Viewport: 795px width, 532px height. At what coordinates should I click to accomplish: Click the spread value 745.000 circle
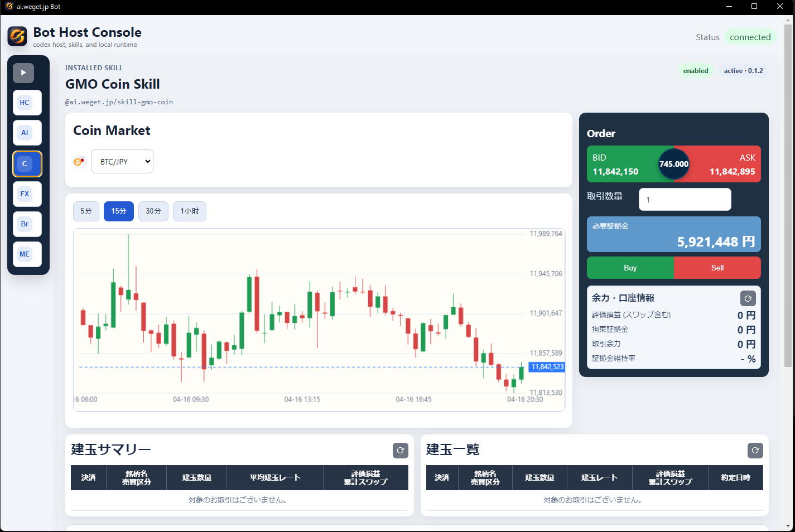tap(674, 164)
